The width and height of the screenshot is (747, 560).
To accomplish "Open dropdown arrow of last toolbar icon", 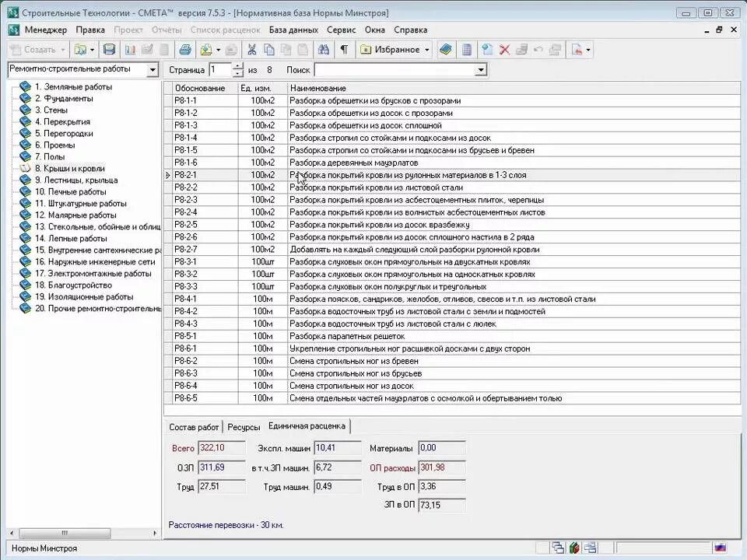I will [588, 50].
